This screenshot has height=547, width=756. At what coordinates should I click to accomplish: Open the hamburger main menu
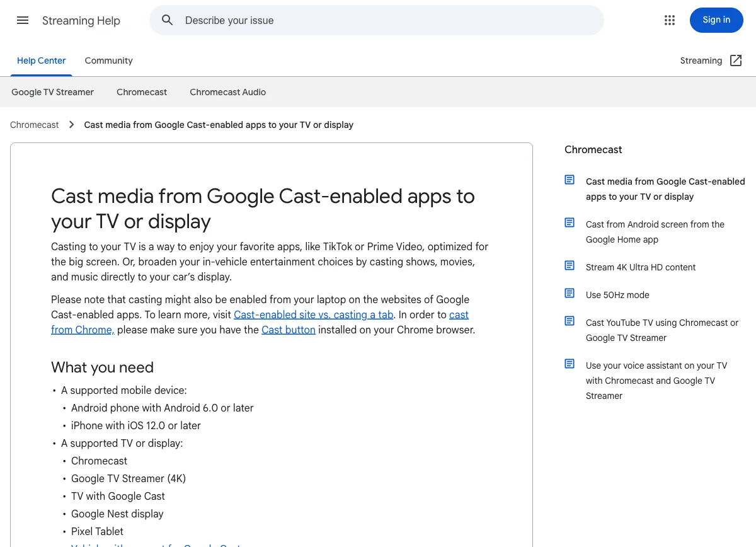point(23,20)
